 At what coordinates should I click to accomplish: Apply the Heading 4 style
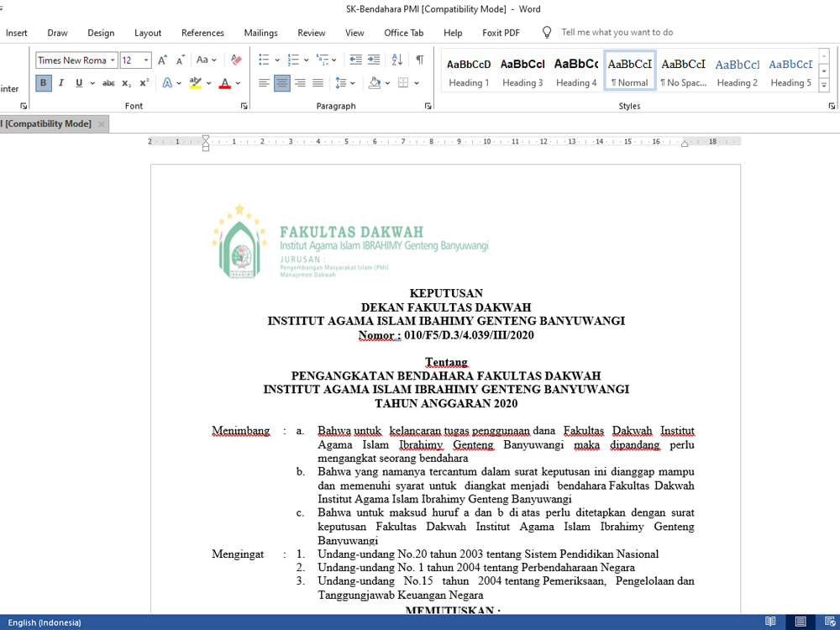[576, 71]
